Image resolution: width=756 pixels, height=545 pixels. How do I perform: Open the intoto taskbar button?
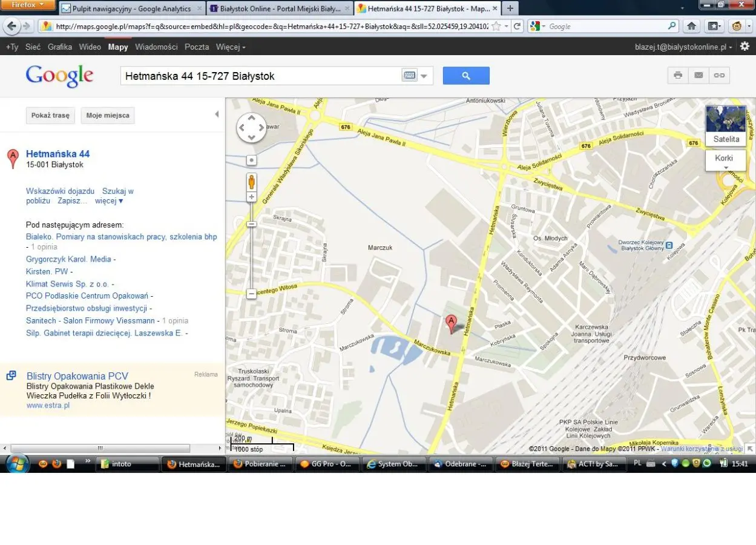pos(128,464)
